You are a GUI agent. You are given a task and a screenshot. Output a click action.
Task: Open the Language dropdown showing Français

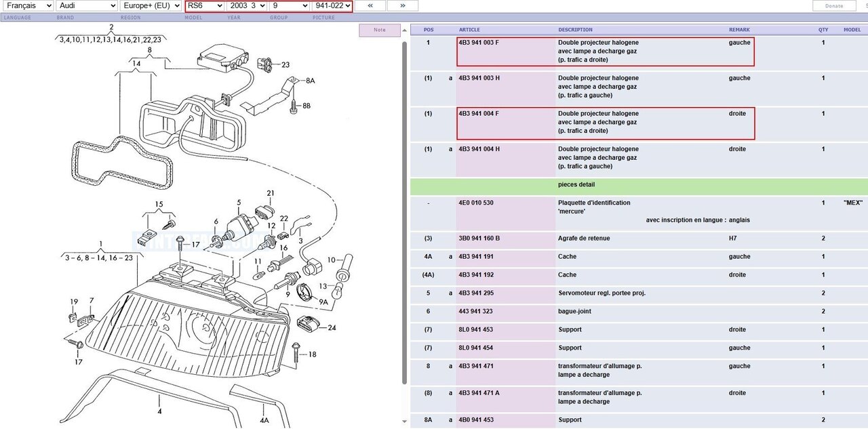[28, 5]
